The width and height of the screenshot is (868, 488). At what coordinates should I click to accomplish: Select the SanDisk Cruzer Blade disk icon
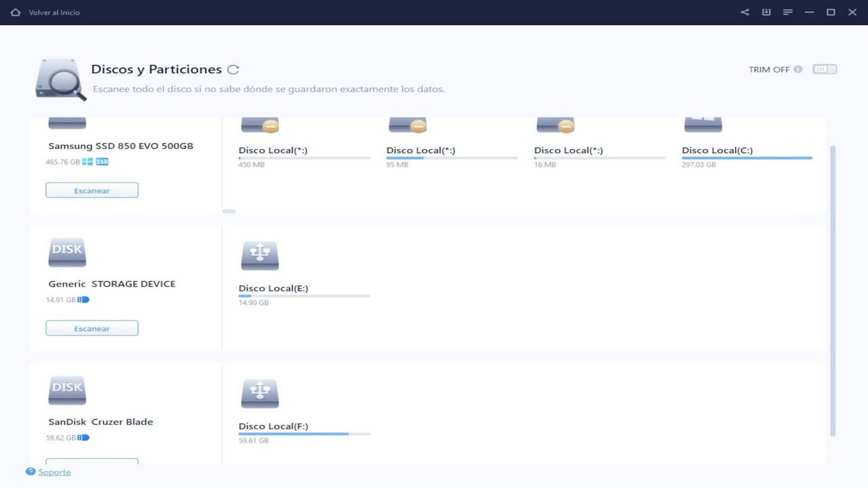[67, 390]
